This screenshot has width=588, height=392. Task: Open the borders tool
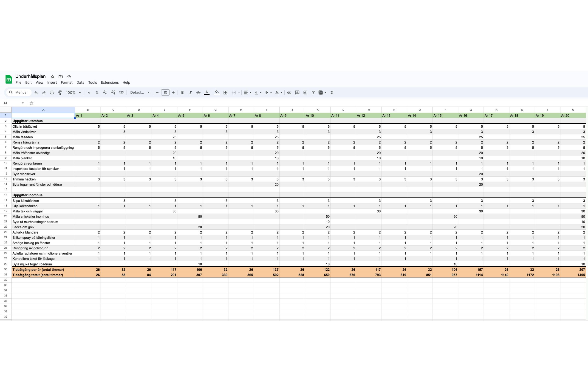click(225, 93)
